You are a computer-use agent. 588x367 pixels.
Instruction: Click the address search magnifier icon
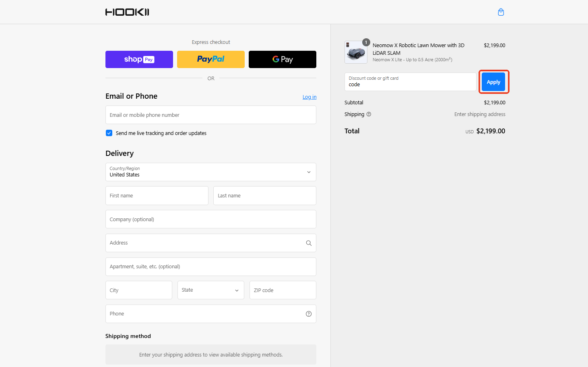(309, 243)
